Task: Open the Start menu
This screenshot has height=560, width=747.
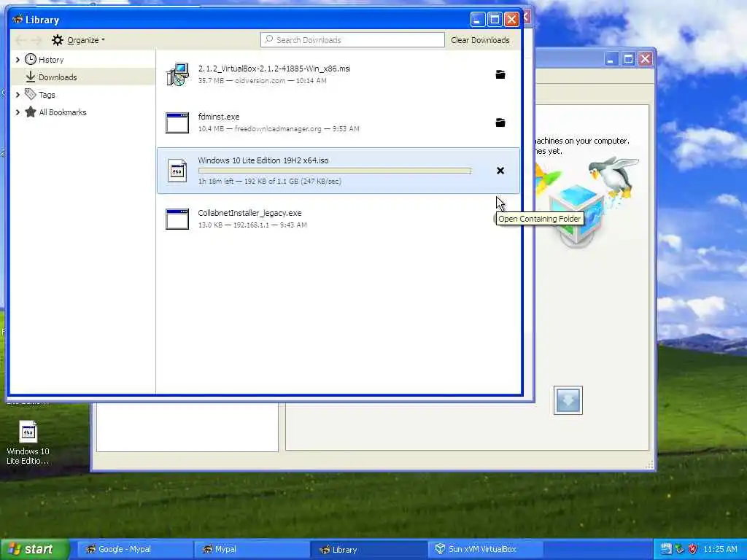Action: (35, 549)
